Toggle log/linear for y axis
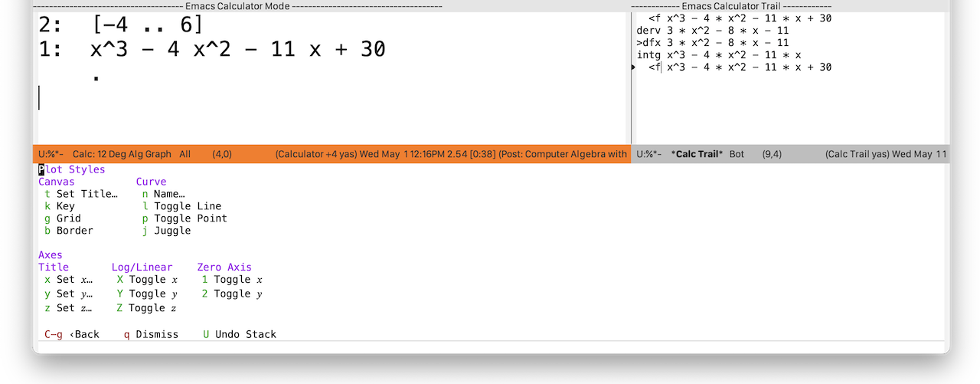Screen dimensions: 980x384 (147, 294)
